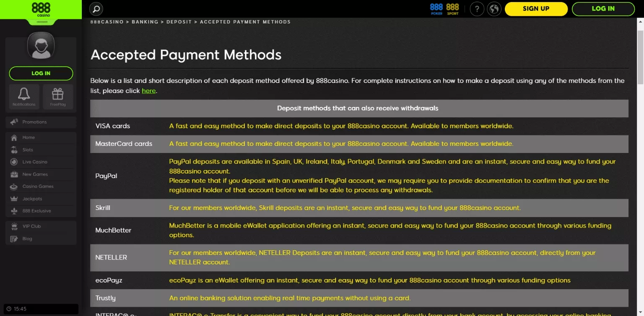This screenshot has width=644, height=316.
Task: Select Live Casino menu item
Action: point(35,162)
